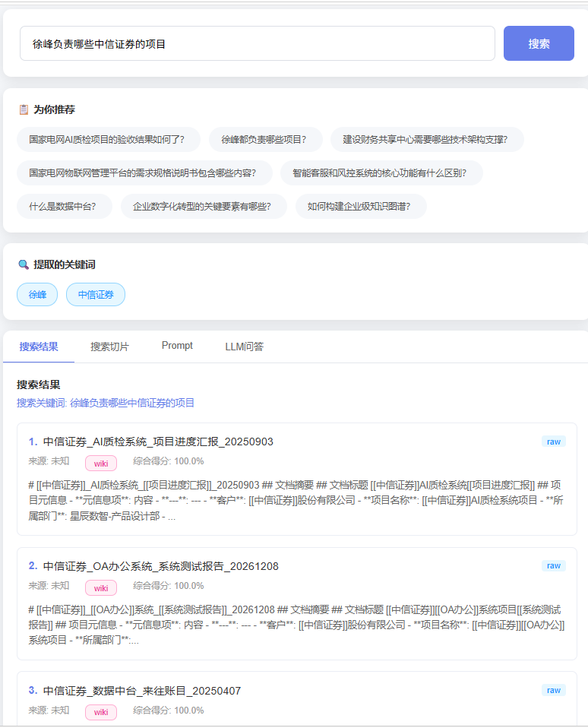Choose suggestion 国家电网物联网管理平台的需求规格说明书包含哪些内容?
Screen dimensions: 588x728
click(144, 173)
